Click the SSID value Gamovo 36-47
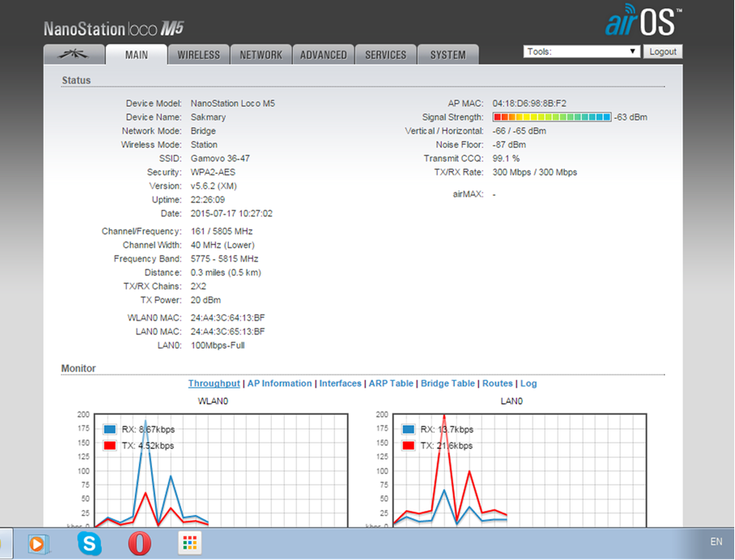 point(220,159)
